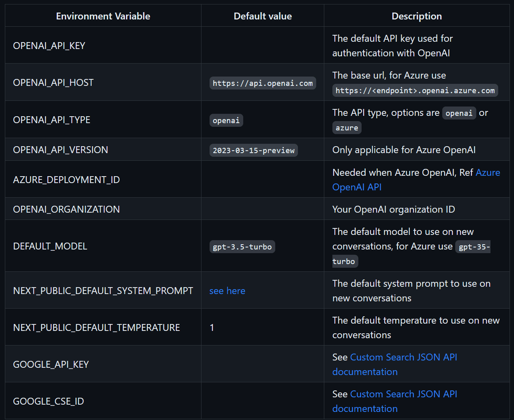The image size is (514, 420).
Task: Click the "Environment Variable" column header
Action: 103,16
